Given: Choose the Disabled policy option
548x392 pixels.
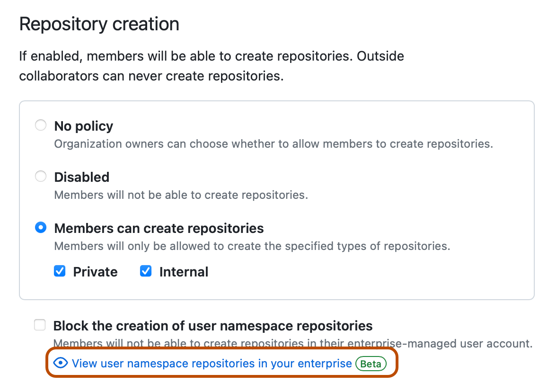Looking at the screenshot, I should [x=41, y=176].
